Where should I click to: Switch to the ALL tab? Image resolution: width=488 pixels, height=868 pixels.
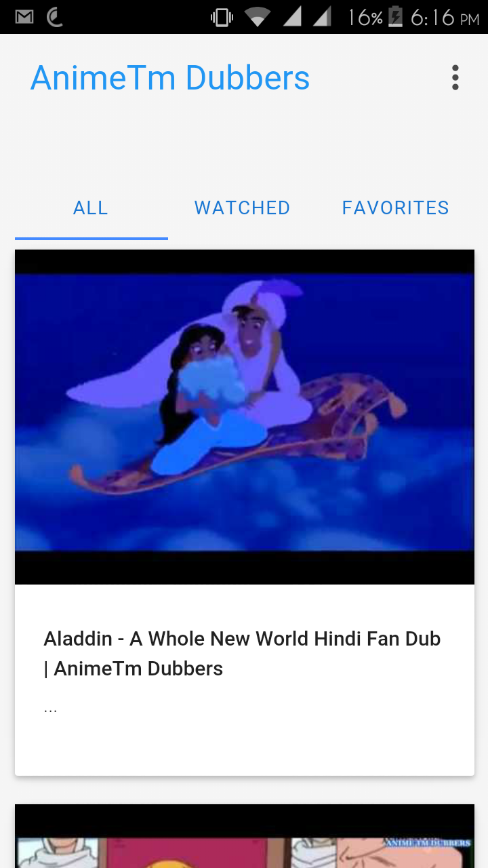click(91, 208)
